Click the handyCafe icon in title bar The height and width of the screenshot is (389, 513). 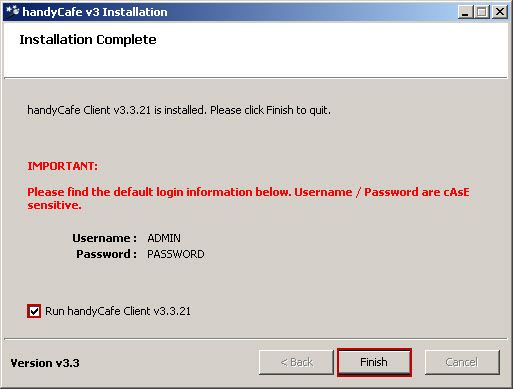pyautogui.click(x=13, y=12)
